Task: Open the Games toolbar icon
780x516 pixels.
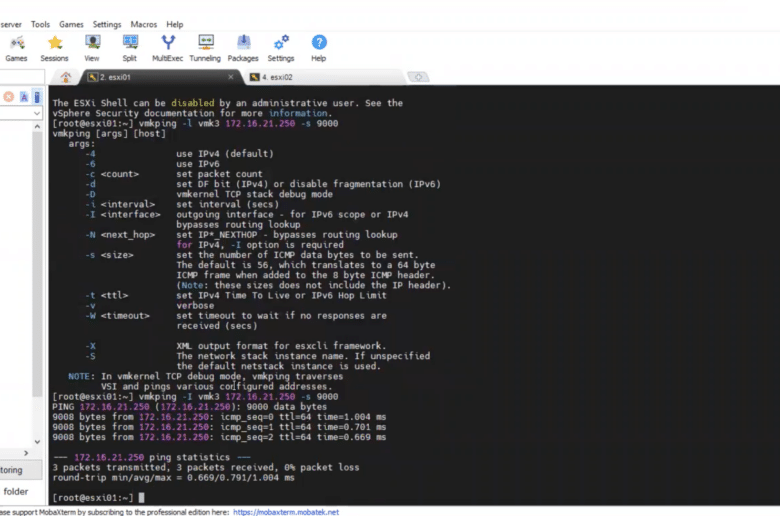Action: (16, 48)
